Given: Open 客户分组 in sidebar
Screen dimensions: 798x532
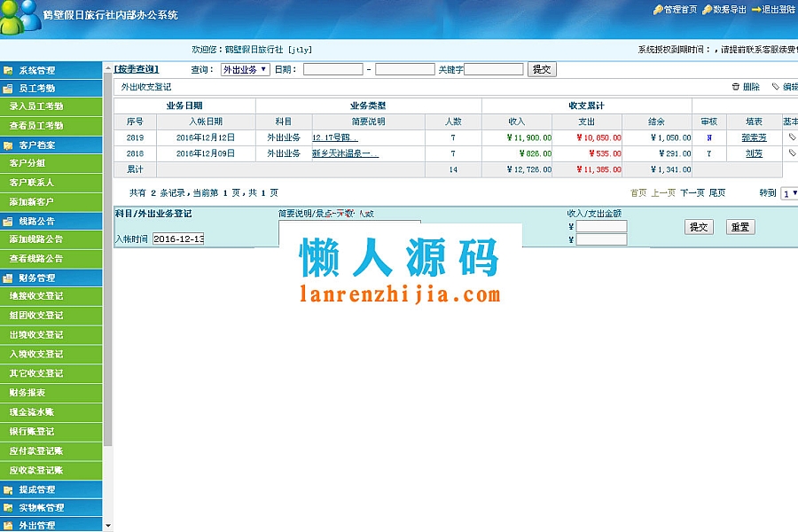Looking at the screenshot, I should (51, 163).
